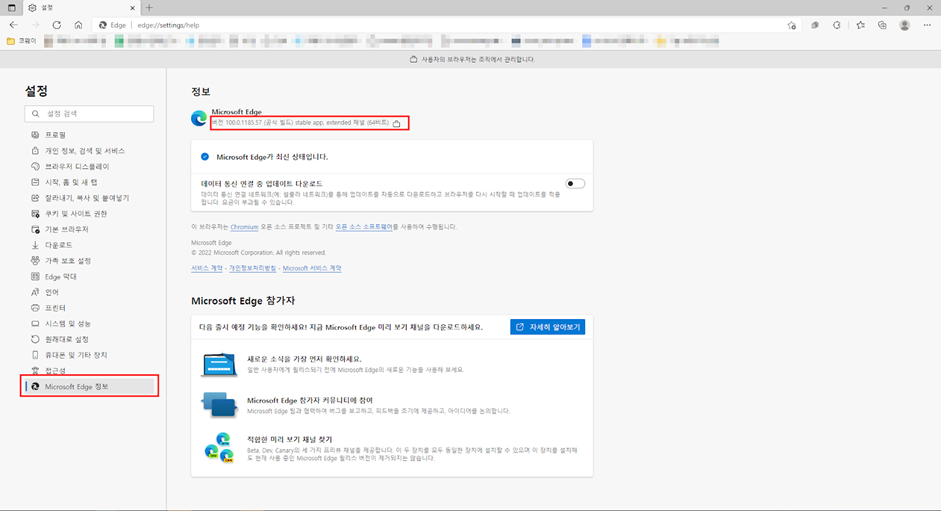Toggle 데이터 통신 연결 중 업데이트 다운로드 switch

point(575,184)
